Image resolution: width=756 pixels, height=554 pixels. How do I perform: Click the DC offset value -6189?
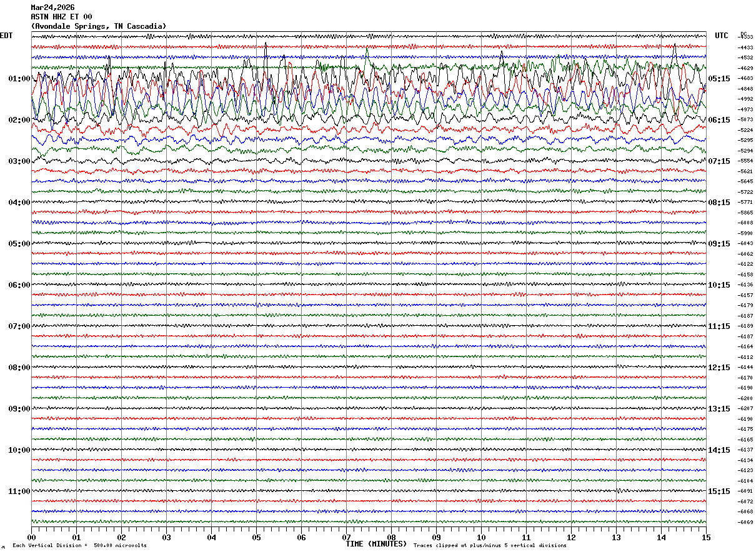pyautogui.click(x=746, y=326)
